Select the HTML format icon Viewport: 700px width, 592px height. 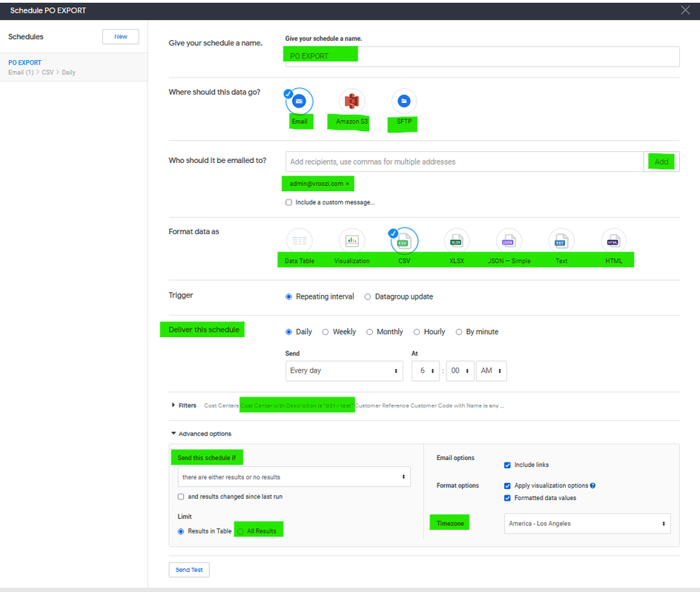point(613,242)
